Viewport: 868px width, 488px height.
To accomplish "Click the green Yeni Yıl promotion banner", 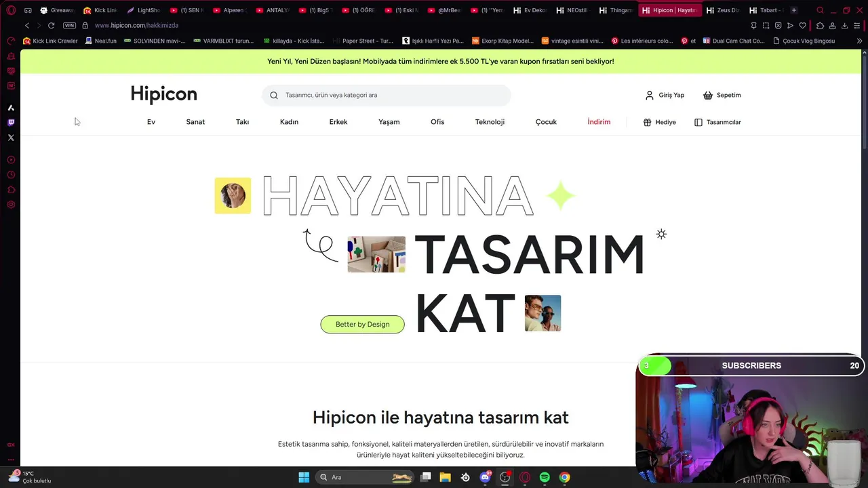I will pyautogui.click(x=441, y=61).
